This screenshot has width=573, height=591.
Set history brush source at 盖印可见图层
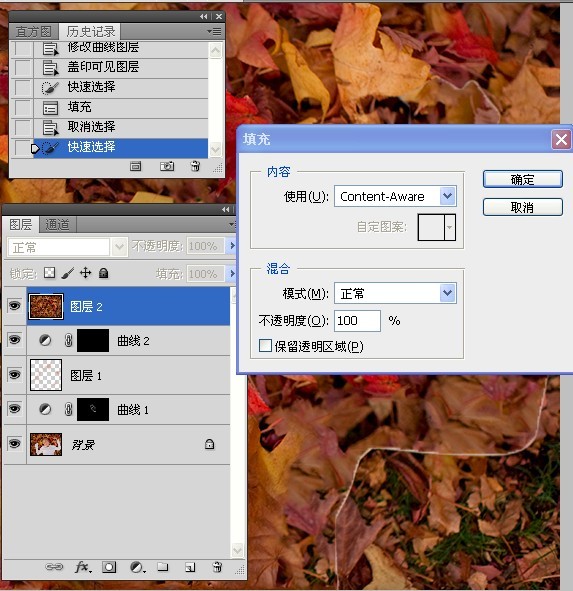[23, 68]
